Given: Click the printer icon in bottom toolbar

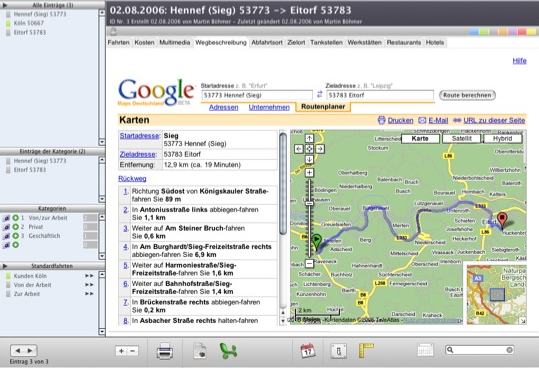Looking at the screenshot, I should click(x=165, y=352).
